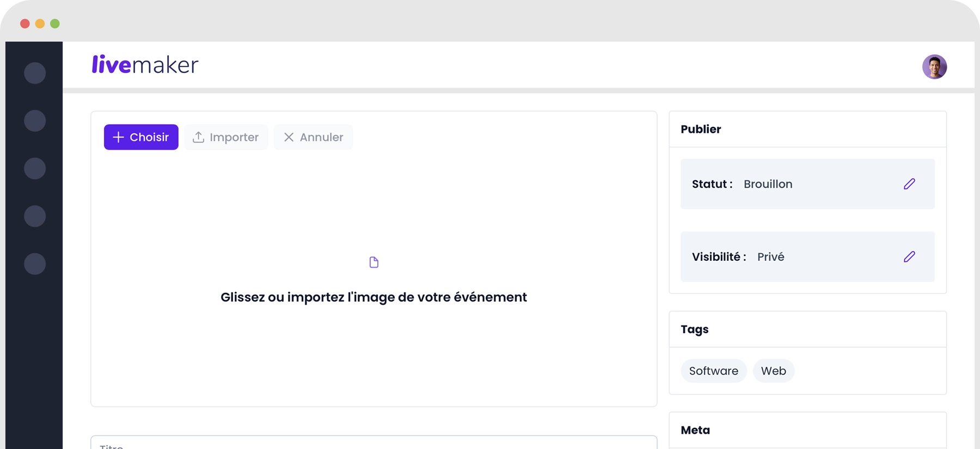Click the pencil icon next to Statut
Viewport: 980px width, 449px height.
click(909, 184)
